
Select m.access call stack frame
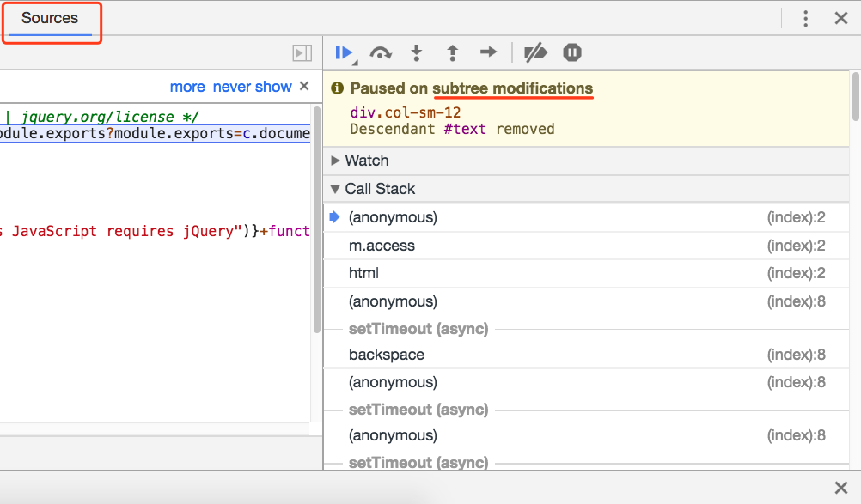coord(382,246)
